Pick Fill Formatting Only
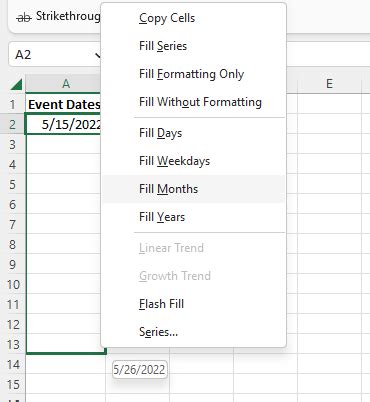 193,74
